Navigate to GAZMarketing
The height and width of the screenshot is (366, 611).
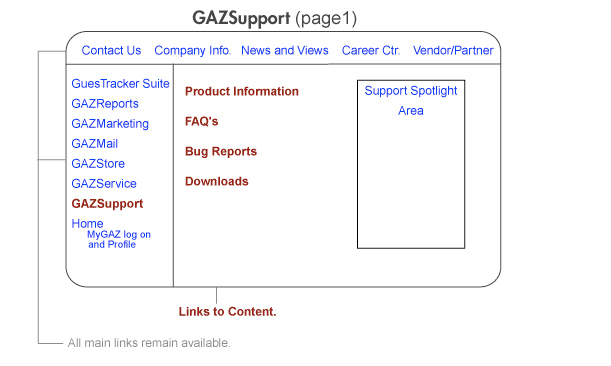point(110,124)
